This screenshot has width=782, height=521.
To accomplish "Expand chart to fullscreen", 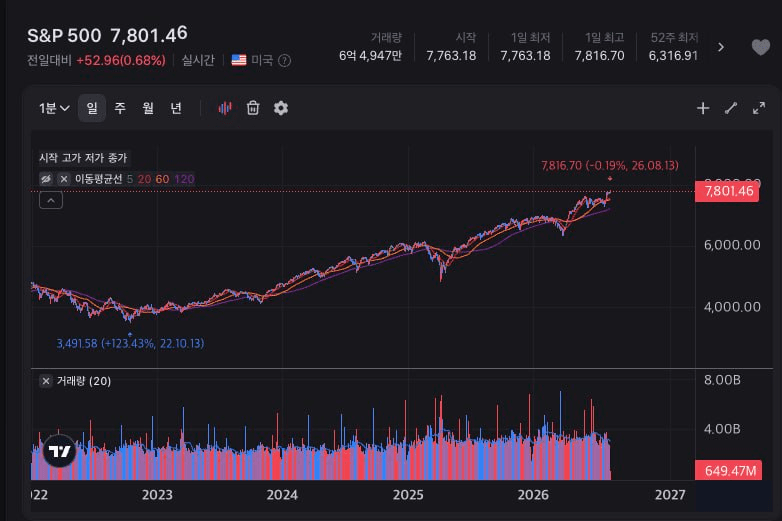I will coord(759,108).
